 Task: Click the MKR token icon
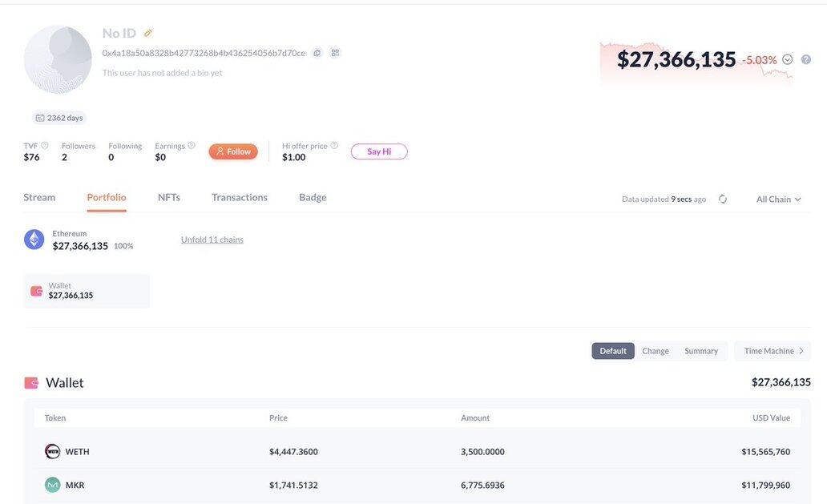(x=52, y=485)
